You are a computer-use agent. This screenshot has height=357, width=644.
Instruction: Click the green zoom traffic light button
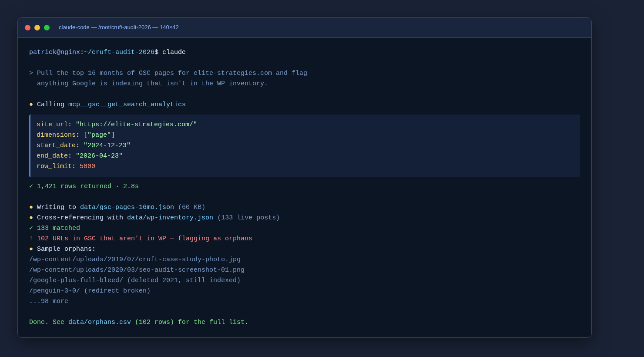(47, 27)
